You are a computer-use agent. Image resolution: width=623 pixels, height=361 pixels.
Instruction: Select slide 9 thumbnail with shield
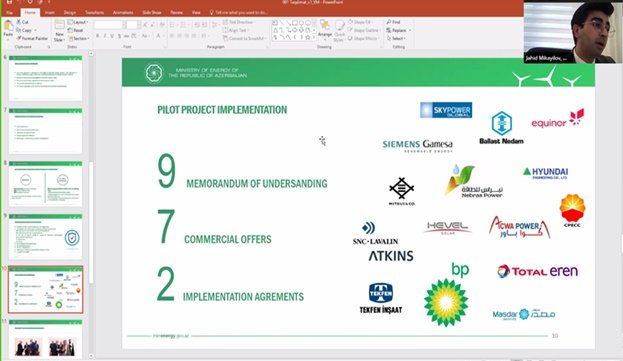point(46,237)
